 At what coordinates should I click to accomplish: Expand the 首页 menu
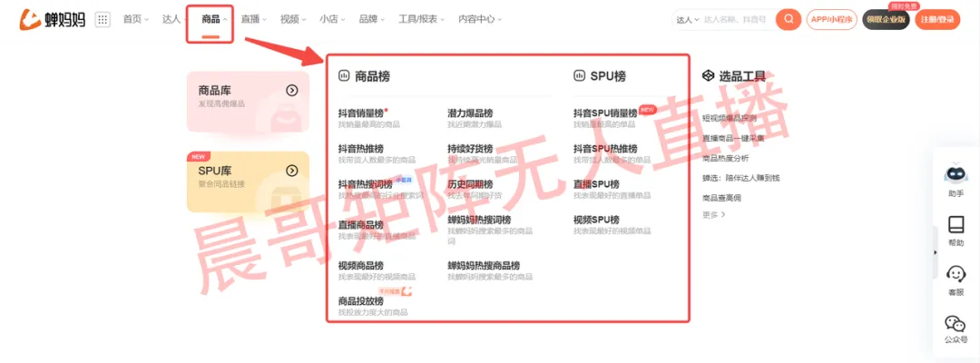click(x=135, y=19)
